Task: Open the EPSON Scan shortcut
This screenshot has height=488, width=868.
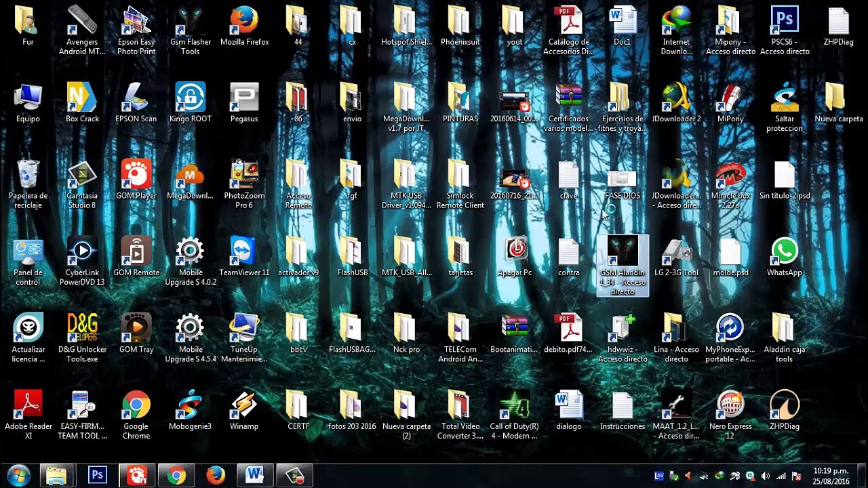Action: [x=136, y=103]
